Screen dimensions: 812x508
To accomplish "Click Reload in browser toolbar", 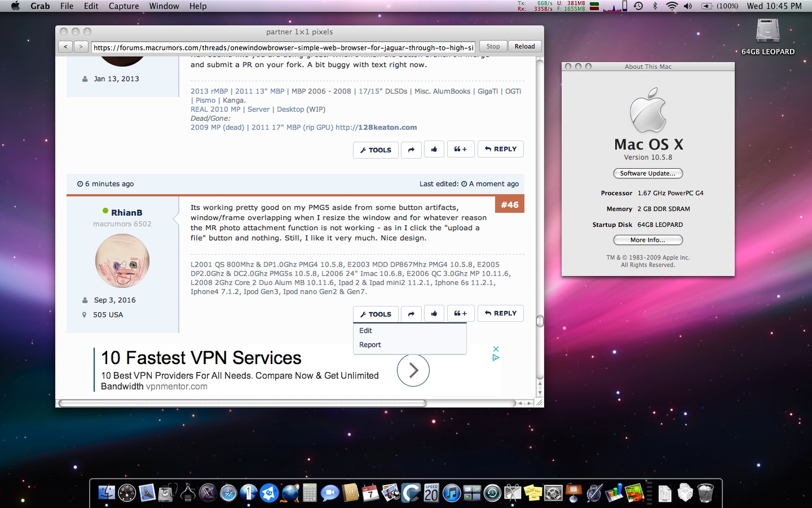I will pyautogui.click(x=524, y=46).
